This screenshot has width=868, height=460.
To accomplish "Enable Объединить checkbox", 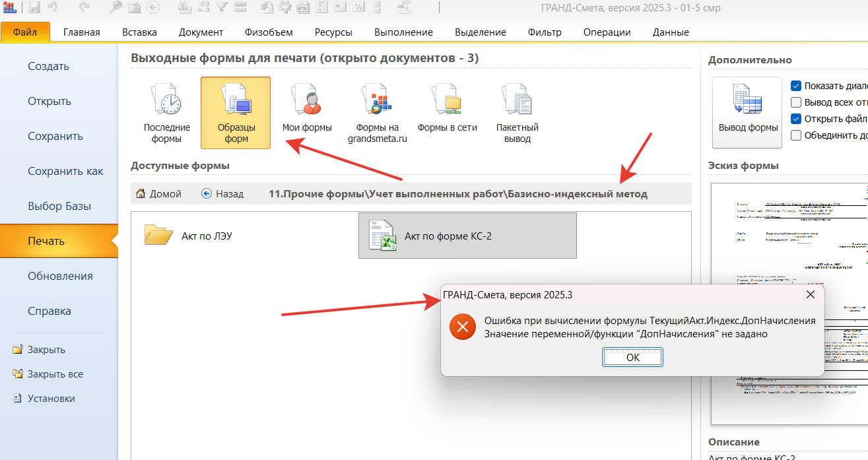I will point(796,135).
